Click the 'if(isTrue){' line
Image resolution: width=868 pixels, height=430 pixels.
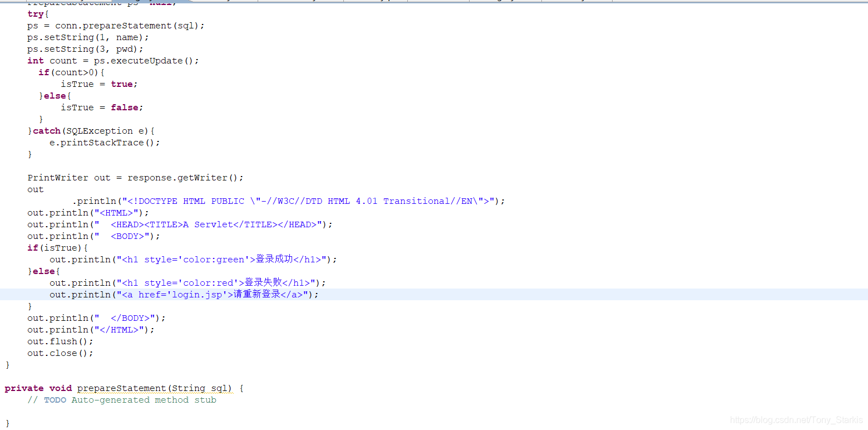(57, 248)
